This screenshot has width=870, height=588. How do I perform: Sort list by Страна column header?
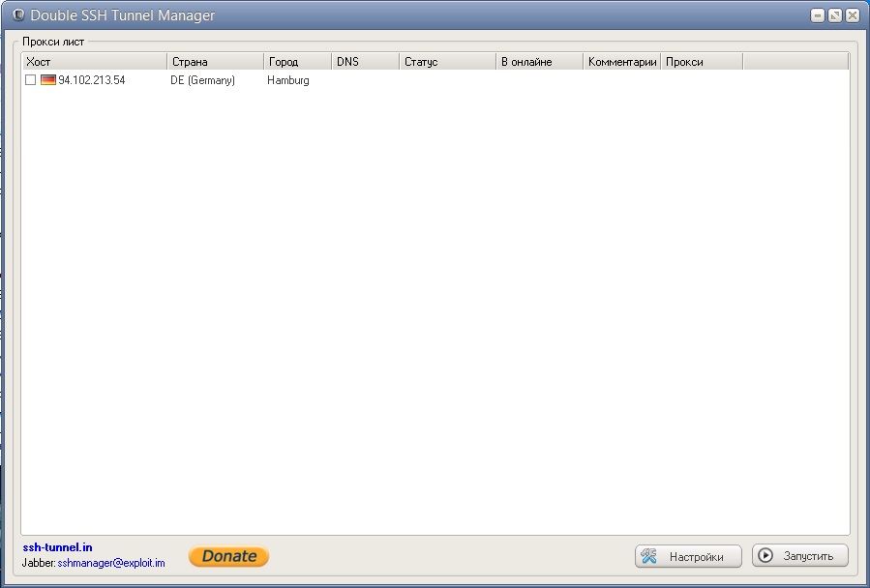[x=215, y=62]
